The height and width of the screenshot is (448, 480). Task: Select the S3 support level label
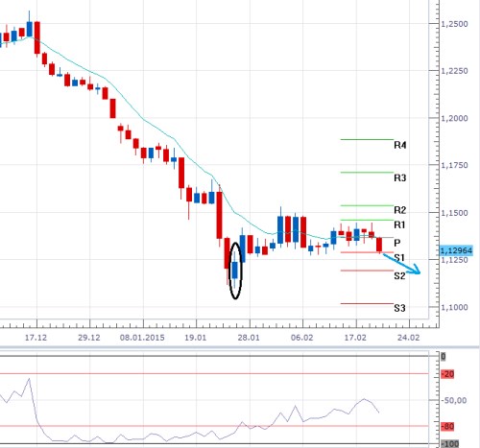(x=399, y=308)
